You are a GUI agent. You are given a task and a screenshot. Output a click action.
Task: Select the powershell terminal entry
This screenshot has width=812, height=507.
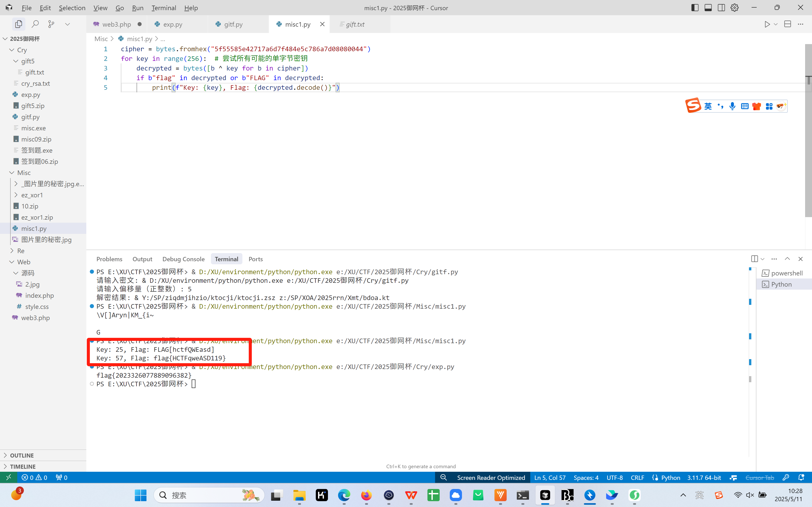tap(786, 273)
